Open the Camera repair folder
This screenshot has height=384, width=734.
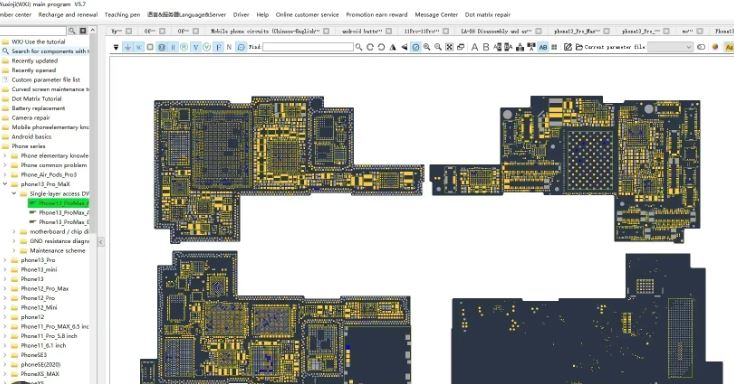click(x=30, y=118)
